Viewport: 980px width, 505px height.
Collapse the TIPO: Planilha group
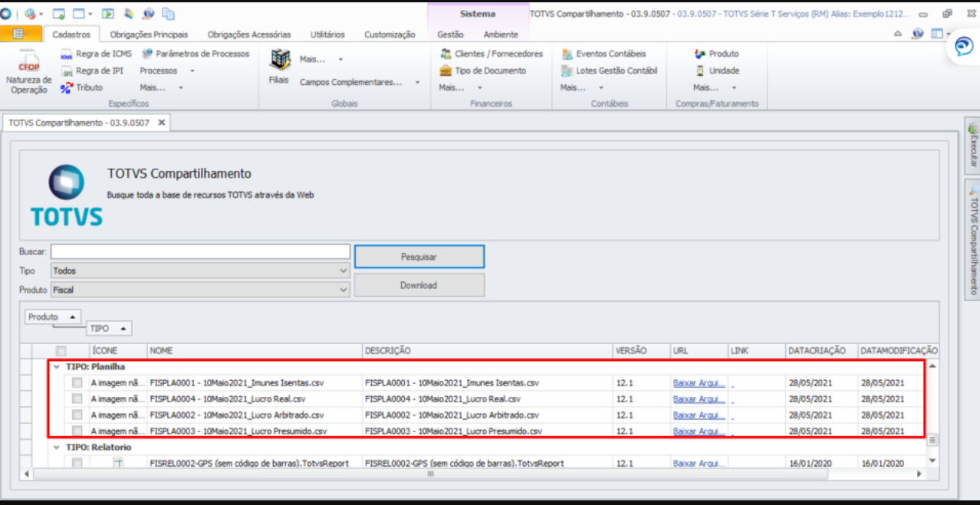56,366
